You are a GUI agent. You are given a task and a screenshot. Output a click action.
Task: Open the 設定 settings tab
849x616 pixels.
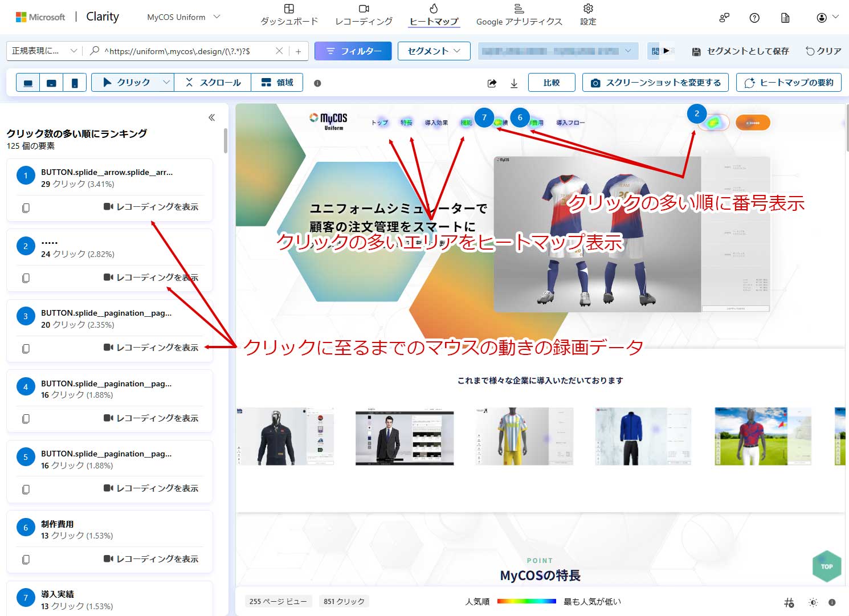click(x=588, y=15)
